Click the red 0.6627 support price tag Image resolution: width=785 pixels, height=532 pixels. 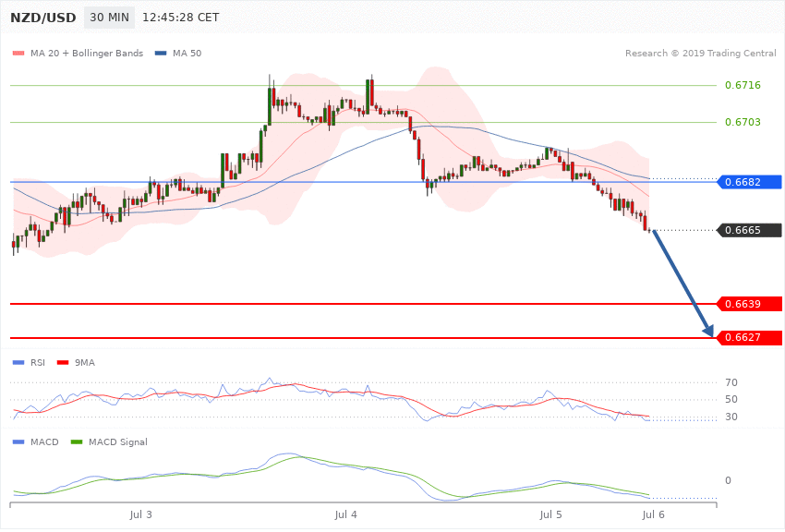tap(750, 337)
